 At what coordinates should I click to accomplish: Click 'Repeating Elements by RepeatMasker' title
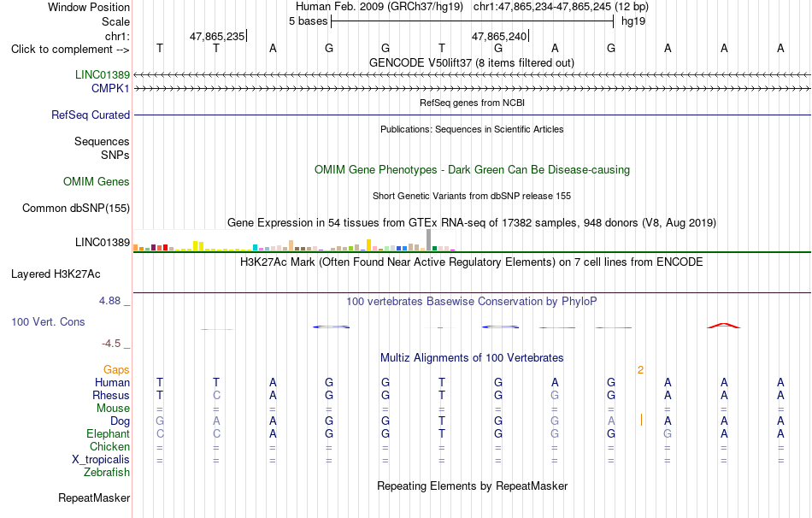click(x=472, y=486)
